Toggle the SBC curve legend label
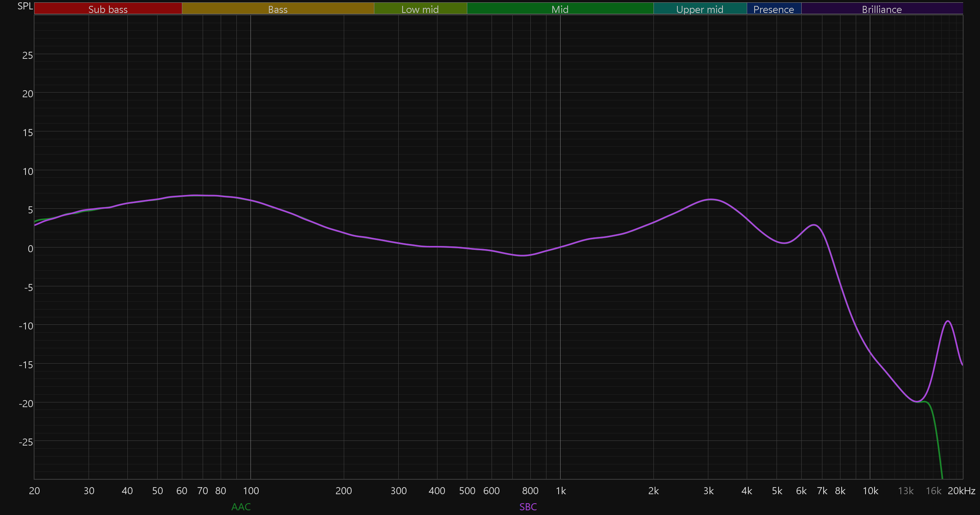This screenshot has width=980, height=515. (x=528, y=507)
